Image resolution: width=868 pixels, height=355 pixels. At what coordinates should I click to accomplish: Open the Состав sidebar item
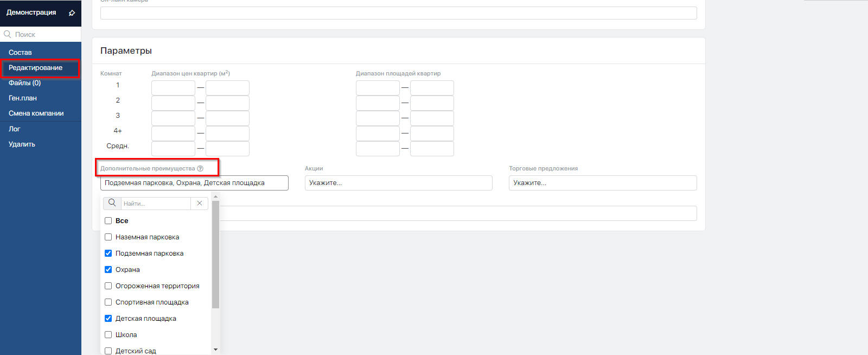20,53
